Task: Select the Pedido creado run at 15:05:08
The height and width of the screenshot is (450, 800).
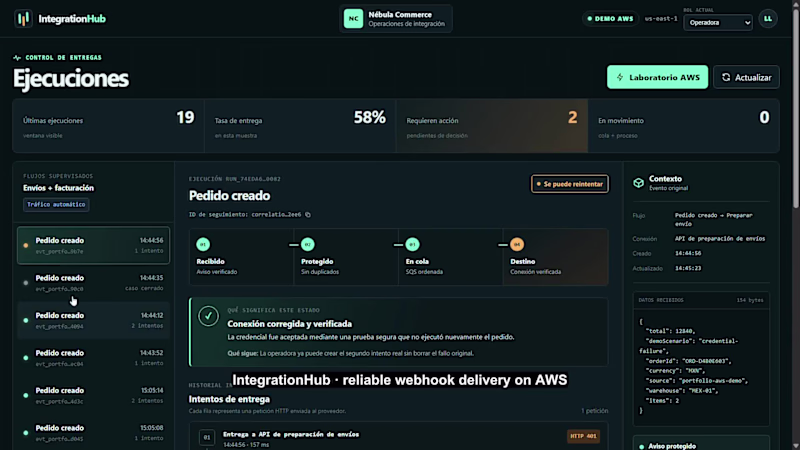Action: point(93,433)
